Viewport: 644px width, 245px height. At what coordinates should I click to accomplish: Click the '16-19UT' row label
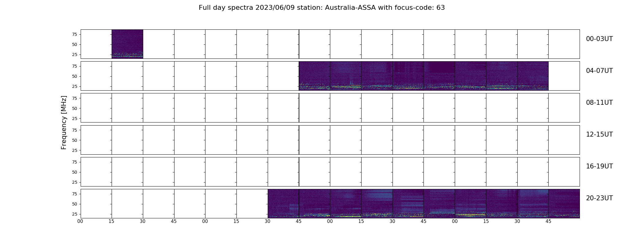[x=599, y=166]
